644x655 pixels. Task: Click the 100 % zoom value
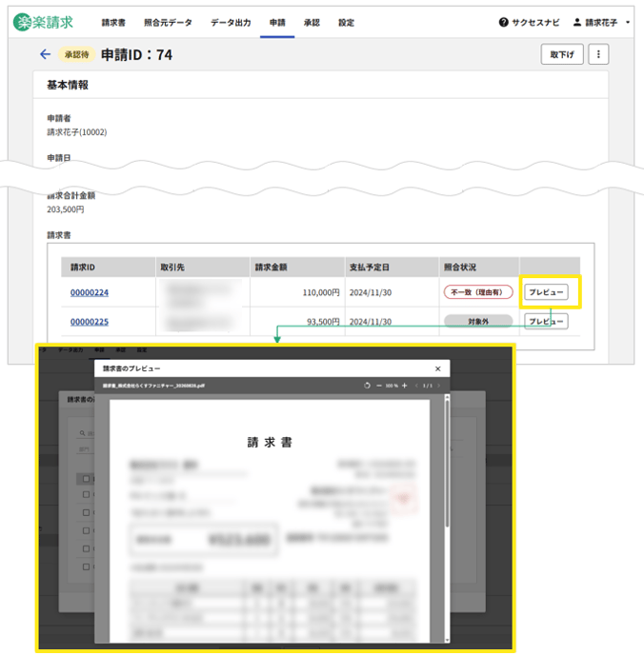(x=392, y=386)
